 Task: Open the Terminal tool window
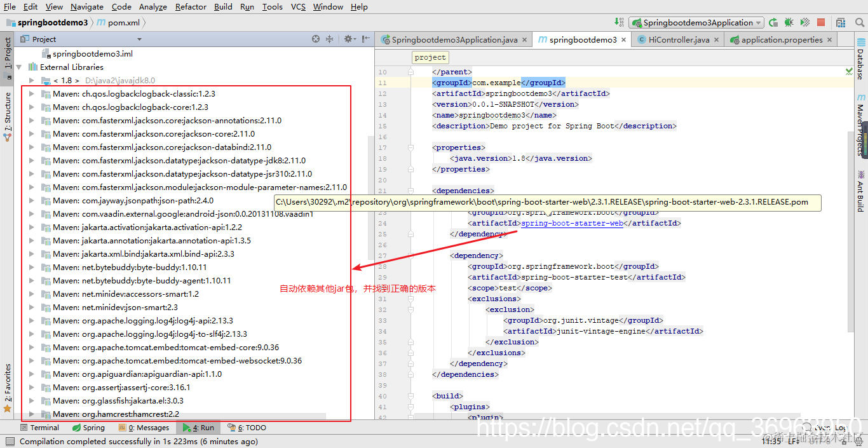[x=39, y=428]
